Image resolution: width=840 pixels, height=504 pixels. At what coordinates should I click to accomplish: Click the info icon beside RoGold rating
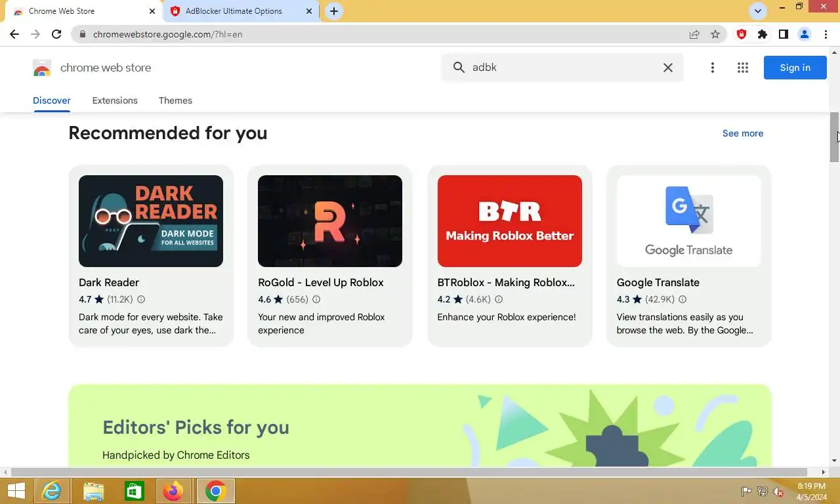(316, 299)
